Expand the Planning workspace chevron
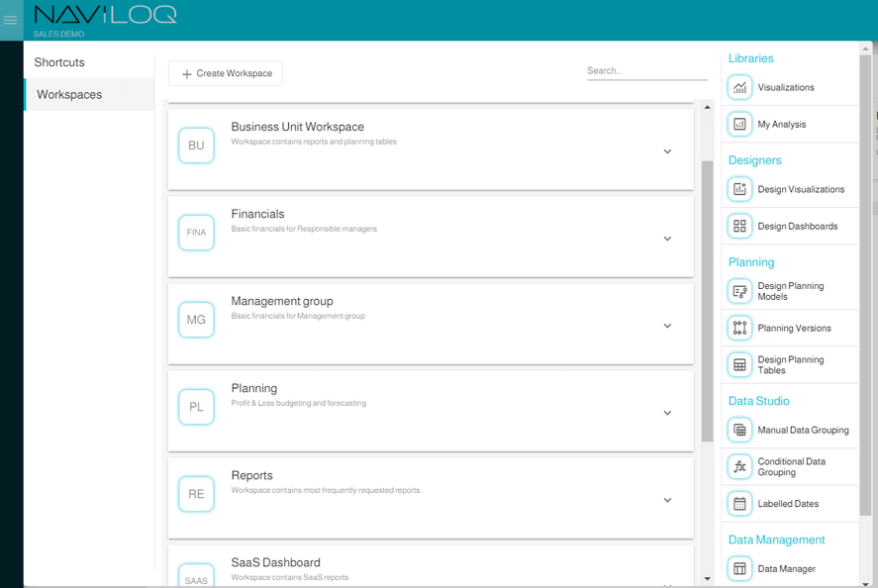Viewport: 878px width, 588px height. coord(667,413)
